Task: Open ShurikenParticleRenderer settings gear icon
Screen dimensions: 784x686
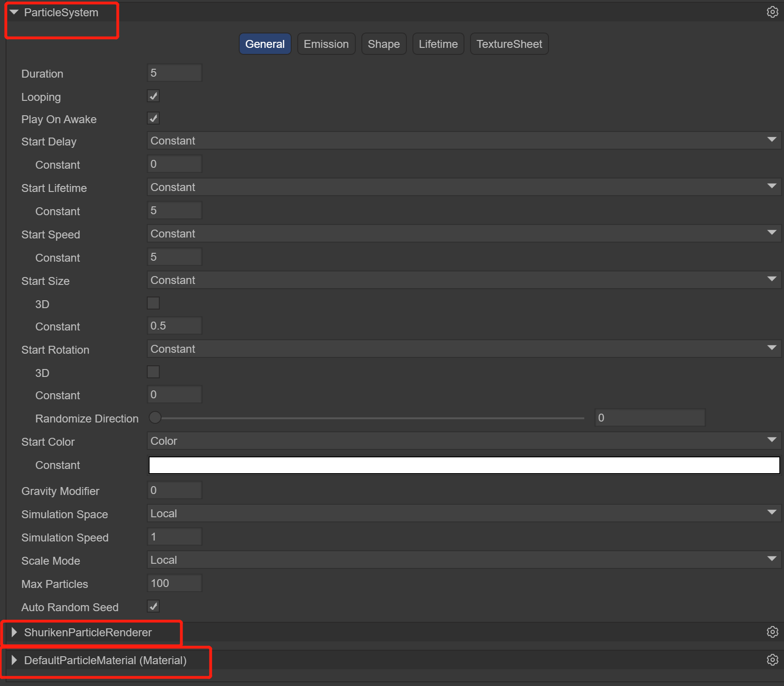Action: pyautogui.click(x=772, y=632)
